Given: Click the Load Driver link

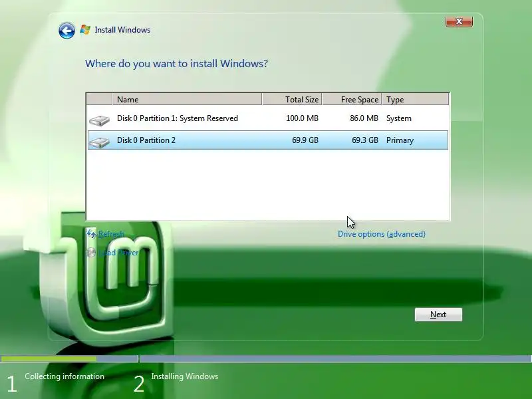Looking at the screenshot, I should point(118,253).
